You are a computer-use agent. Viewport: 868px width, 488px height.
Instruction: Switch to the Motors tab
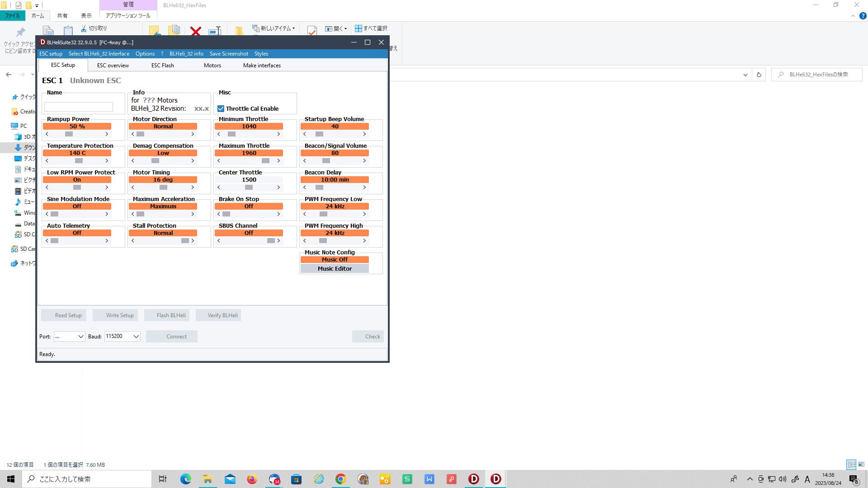pos(212,66)
